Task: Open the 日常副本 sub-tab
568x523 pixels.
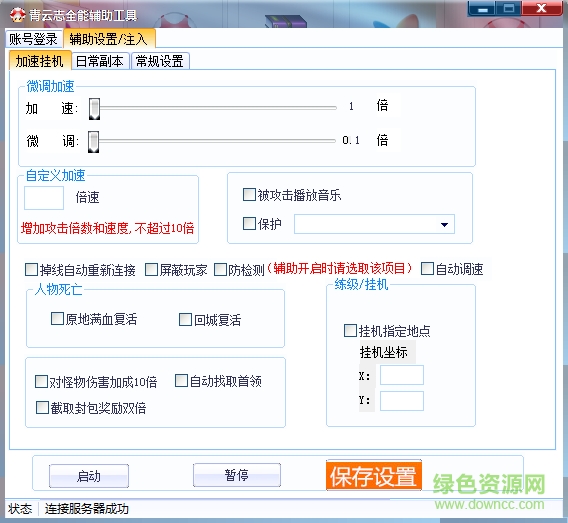Action: [x=100, y=61]
